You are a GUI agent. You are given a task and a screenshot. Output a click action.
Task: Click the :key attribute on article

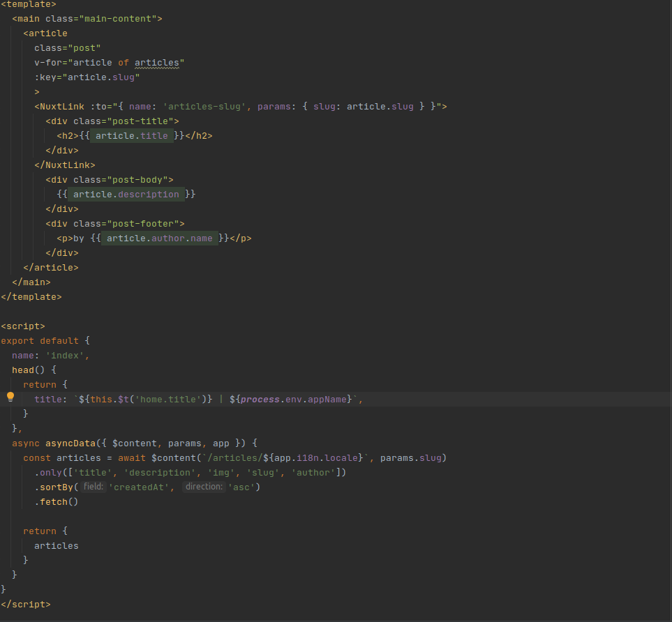click(x=87, y=77)
